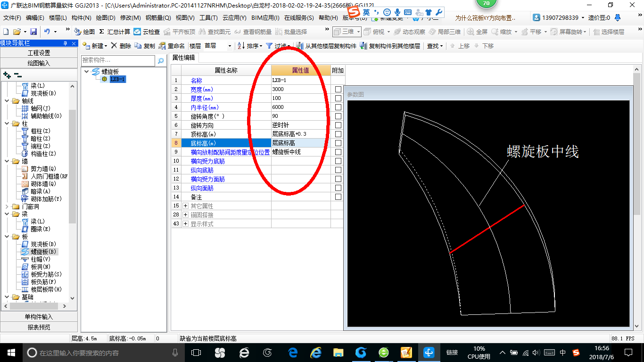644x362 pixels.
Task: Click the search magnifier icon beside component search
Action: pos(161,60)
